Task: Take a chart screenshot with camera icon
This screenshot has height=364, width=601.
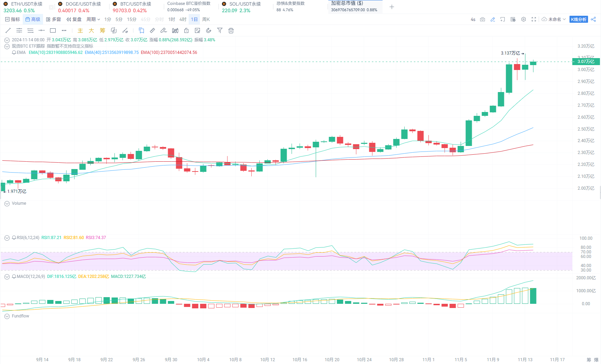Action: 483,19
